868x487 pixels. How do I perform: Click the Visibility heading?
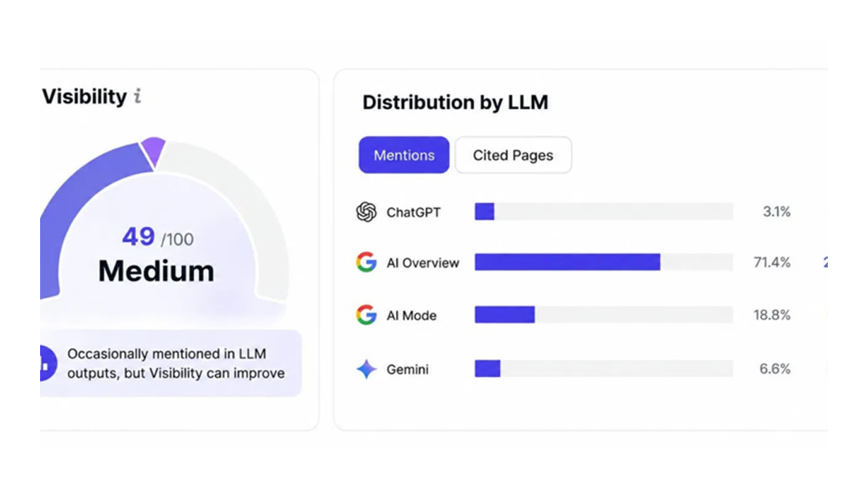(85, 97)
